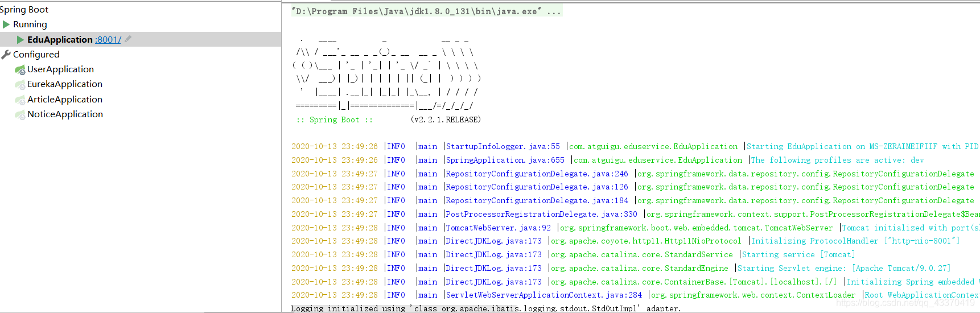Click the Spring icon for NoticeApplication
This screenshot has width=980, height=313.
pos(20,115)
